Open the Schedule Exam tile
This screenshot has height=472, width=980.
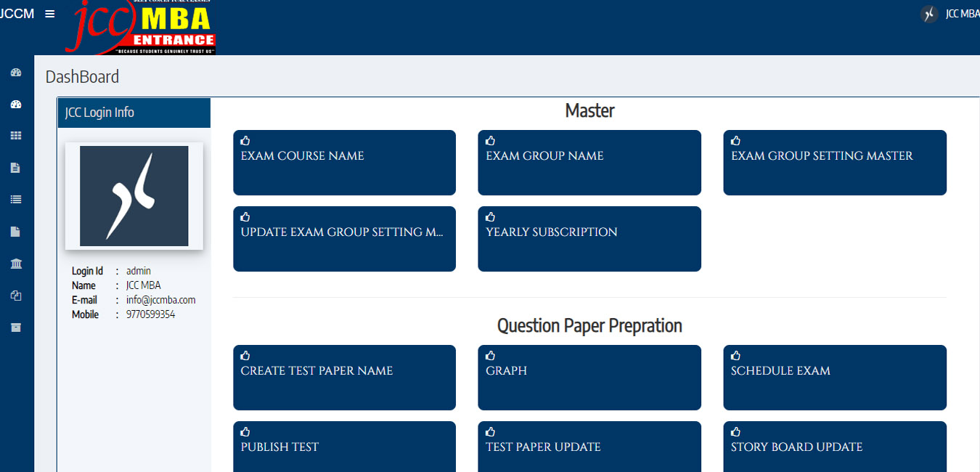(x=834, y=378)
